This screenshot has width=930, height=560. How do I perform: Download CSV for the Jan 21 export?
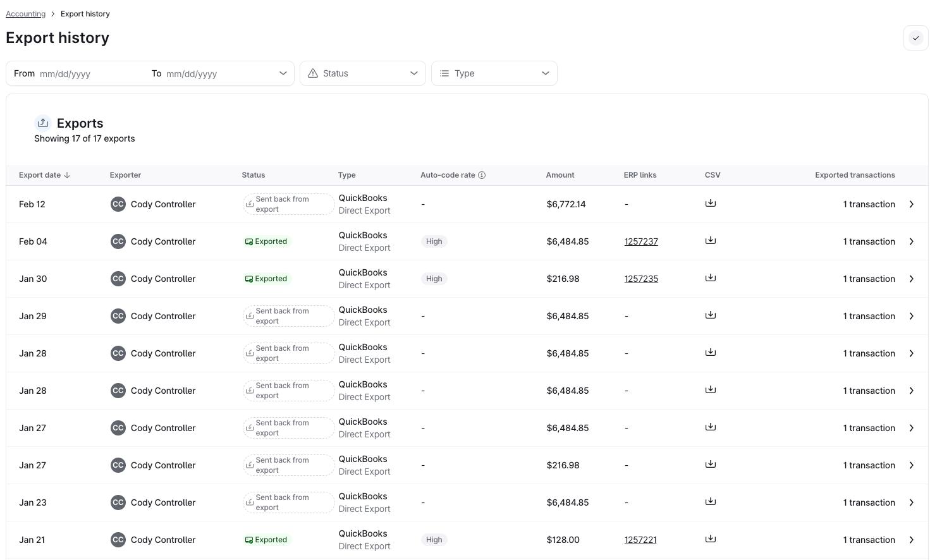710,539
